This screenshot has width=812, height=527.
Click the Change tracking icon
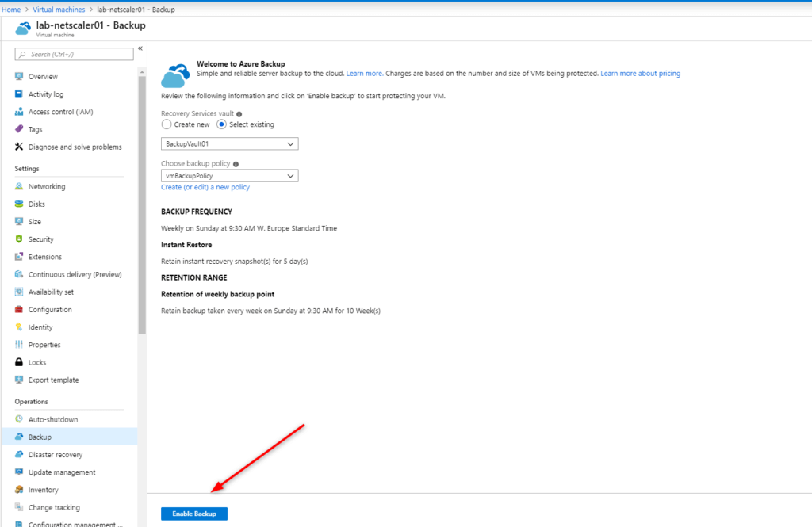click(x=19, y=507)
